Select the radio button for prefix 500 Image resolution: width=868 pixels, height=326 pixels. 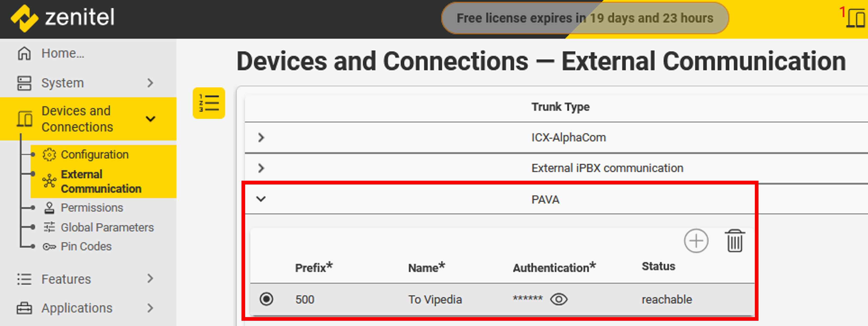point(266,299)
